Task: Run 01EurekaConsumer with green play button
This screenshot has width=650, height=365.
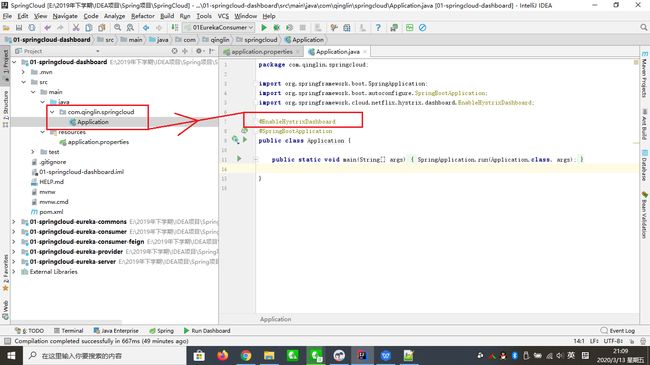Action: click(264, 28)
